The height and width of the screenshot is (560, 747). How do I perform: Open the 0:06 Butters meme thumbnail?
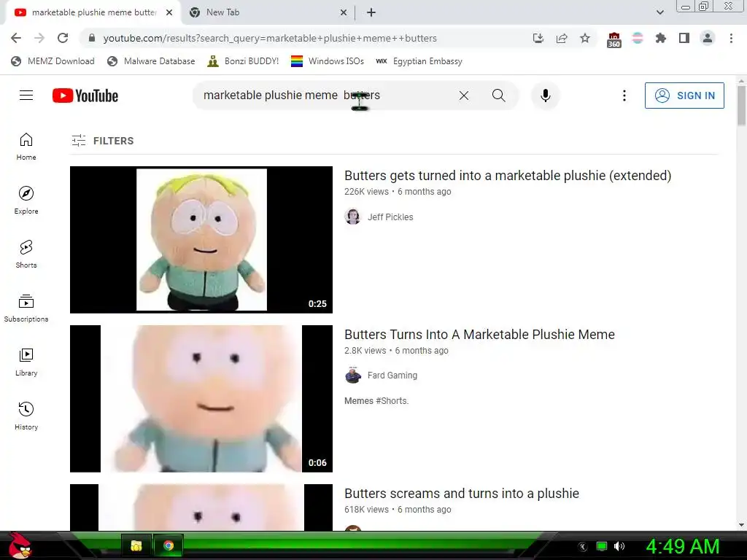tap(201, 399)
